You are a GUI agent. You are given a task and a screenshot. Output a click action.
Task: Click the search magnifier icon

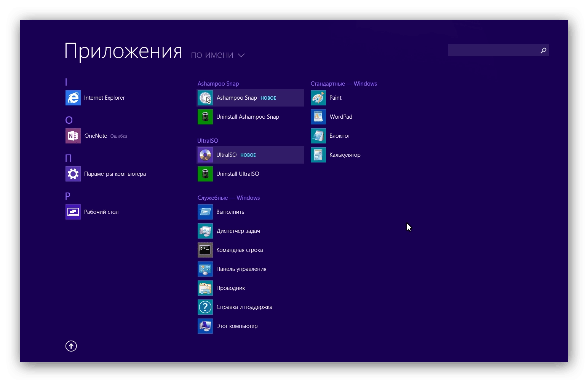coord(543,50)
